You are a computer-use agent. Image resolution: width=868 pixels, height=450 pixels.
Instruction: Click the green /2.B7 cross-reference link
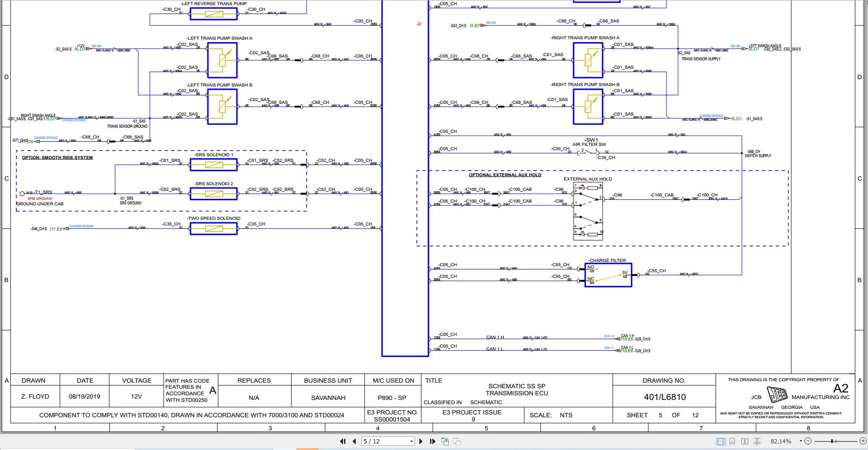coord(474,26)
